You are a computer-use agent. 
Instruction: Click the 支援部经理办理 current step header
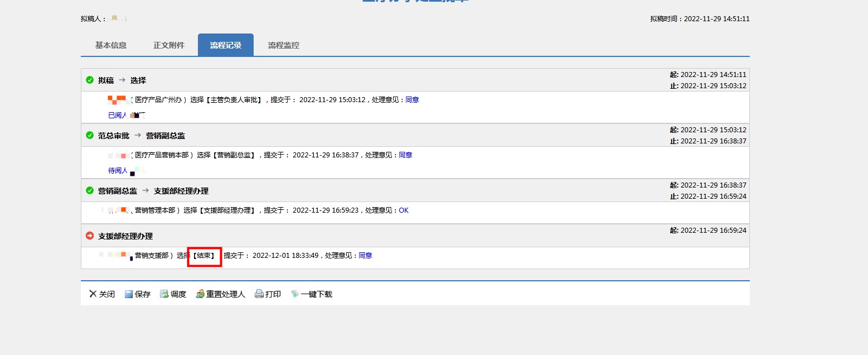[125, 236]
